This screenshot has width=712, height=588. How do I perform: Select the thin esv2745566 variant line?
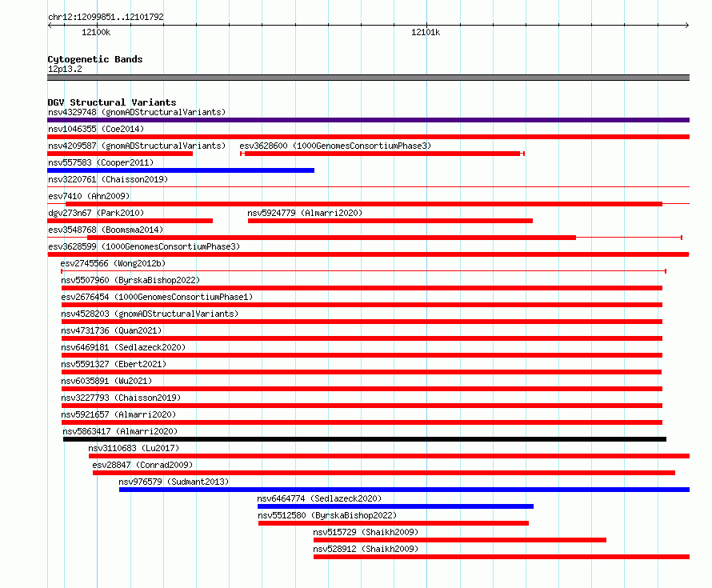(x=363, y=271)
